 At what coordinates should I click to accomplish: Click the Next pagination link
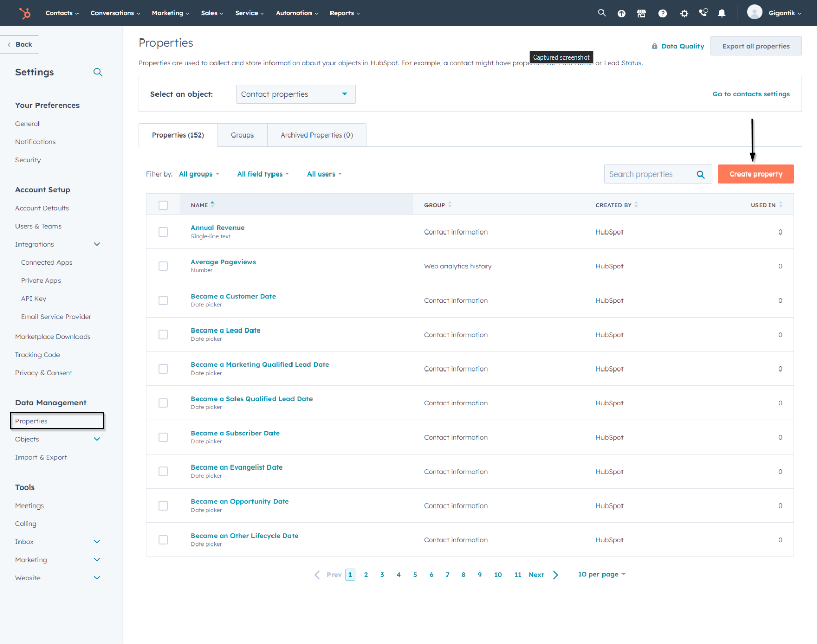click(x=536, y=575)
